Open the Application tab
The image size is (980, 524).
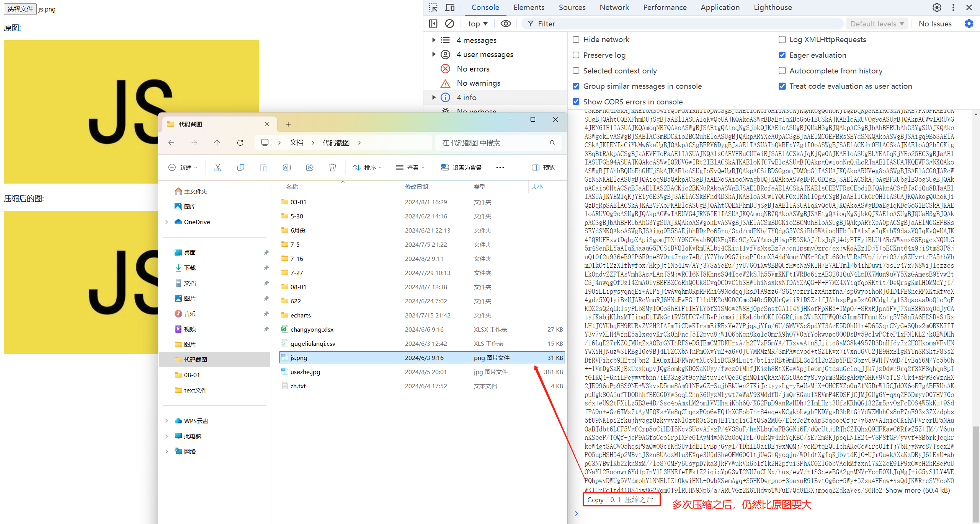[x=720, y=7]
